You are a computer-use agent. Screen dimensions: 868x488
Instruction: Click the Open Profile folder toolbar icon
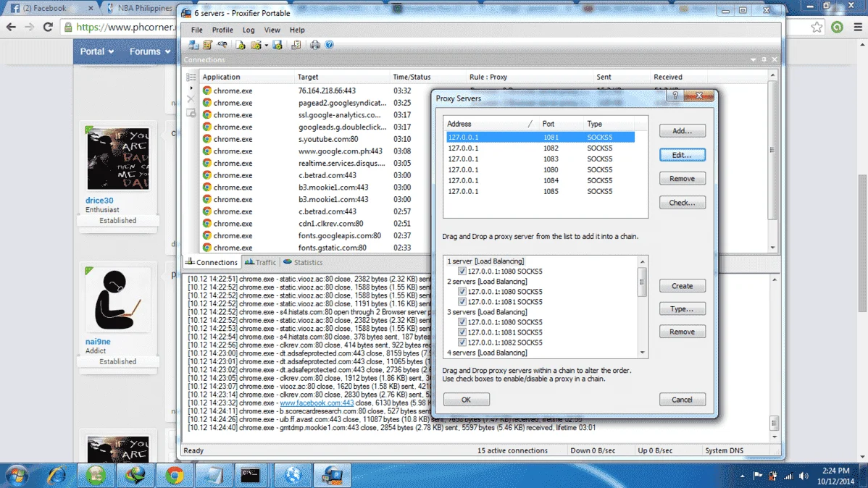(256, 45)
